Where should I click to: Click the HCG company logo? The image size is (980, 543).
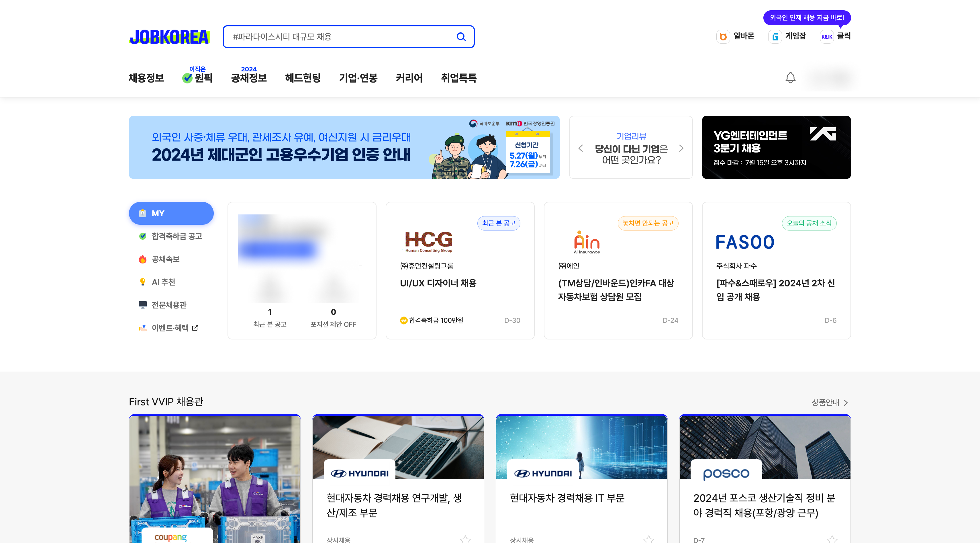pos(429,242)
